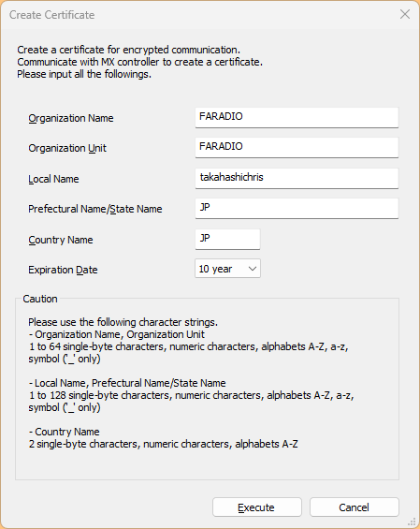The image size is (420, 529).
Task: Focus the Country Name text box
Action: [227, 239]
